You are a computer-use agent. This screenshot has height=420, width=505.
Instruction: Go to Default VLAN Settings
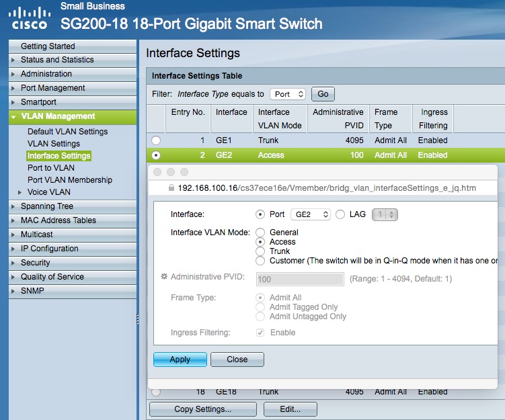[67, 132]
